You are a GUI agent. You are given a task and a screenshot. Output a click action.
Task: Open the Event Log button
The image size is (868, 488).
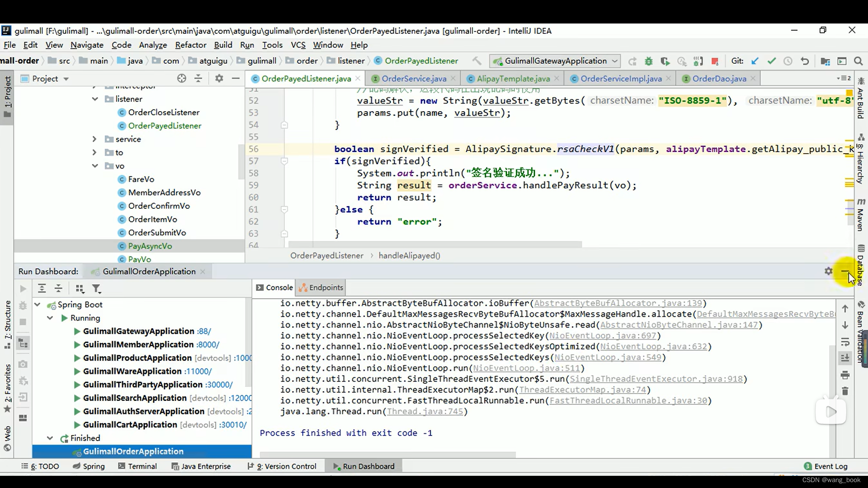(x=826, y=466)
